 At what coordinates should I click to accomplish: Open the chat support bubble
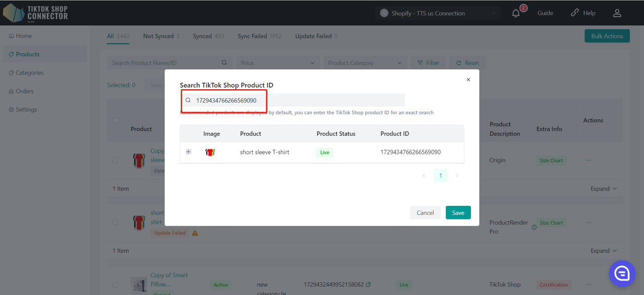click(622, 273)
